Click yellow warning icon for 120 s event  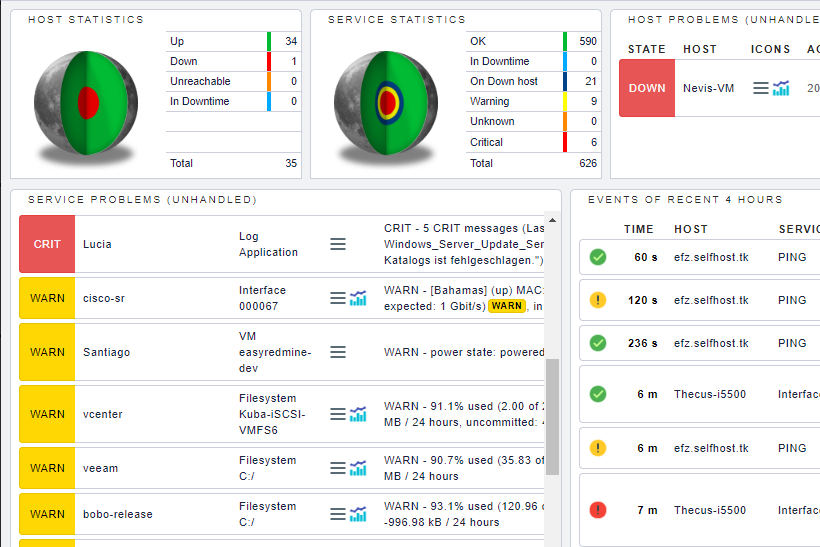pos(598,300)
